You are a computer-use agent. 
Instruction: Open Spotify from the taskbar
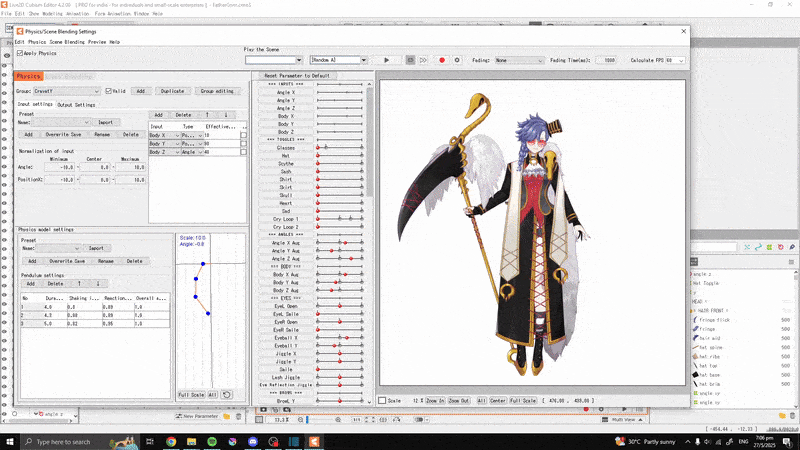pyautogui.click(x=212, y=441)
